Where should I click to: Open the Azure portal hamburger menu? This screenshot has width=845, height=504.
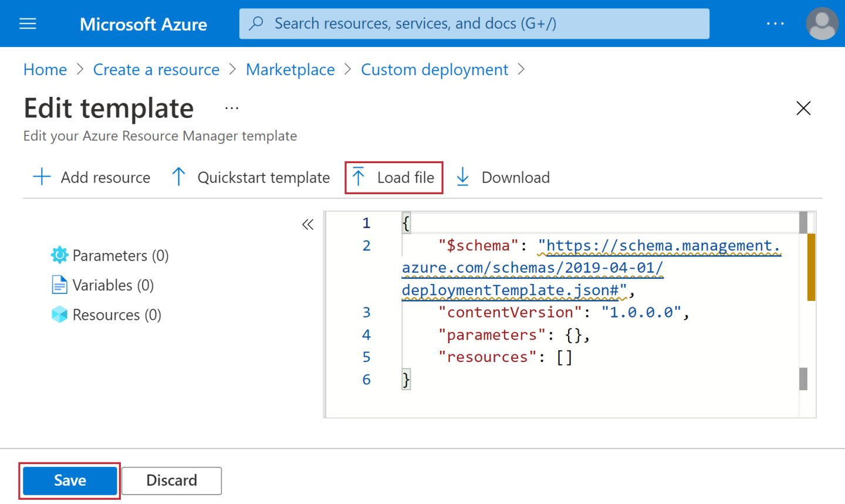(28, 23)
